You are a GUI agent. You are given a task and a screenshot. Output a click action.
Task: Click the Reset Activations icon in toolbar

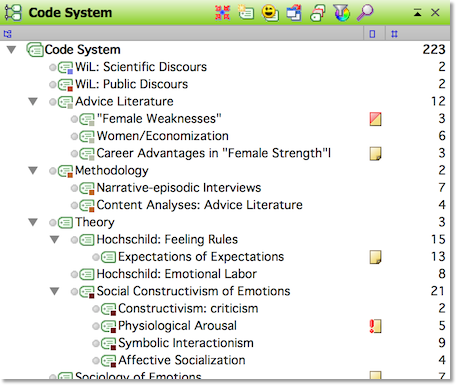[222, 13]
